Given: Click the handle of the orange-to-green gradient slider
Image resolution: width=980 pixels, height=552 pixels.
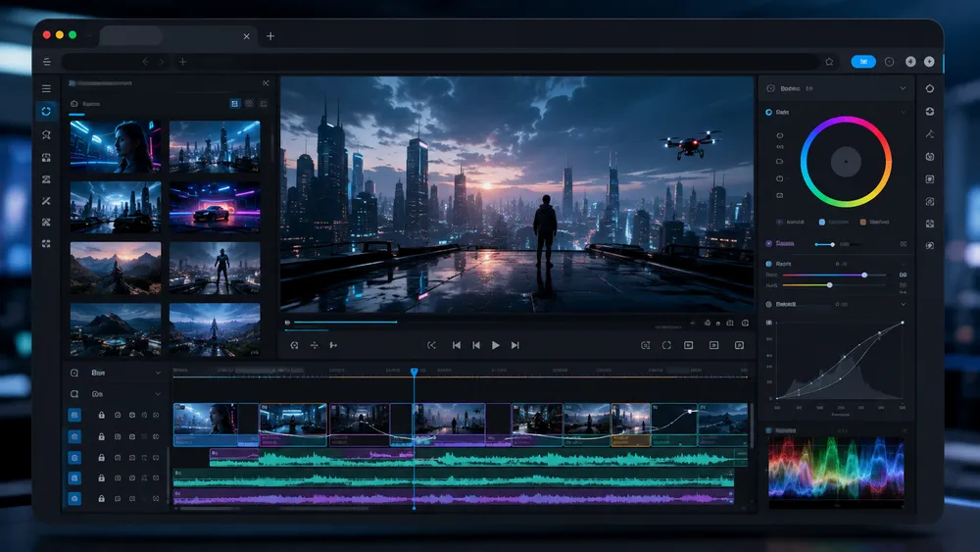Looking at the screenshot, I should [x=829, y=285].
